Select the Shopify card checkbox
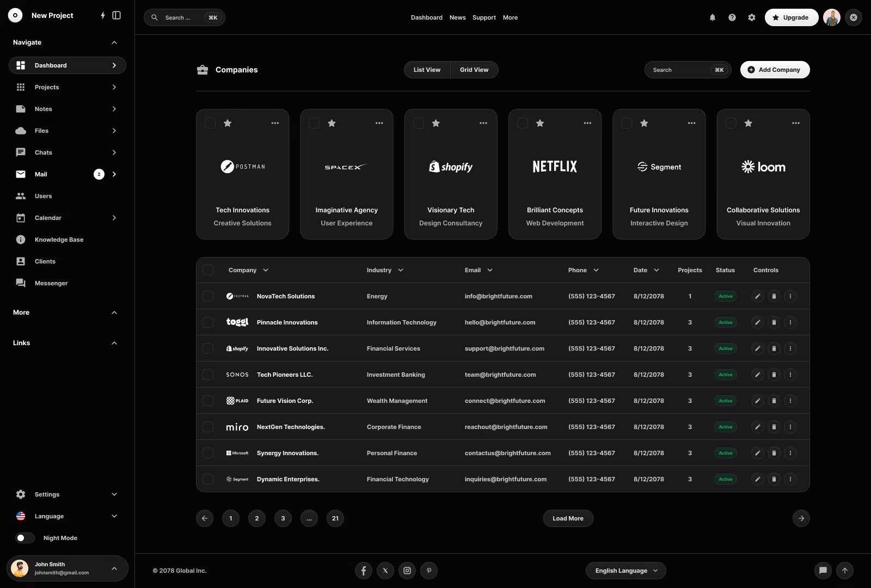Screen dimensions: 871x588 pyautogui.click(x=419, y=123)
